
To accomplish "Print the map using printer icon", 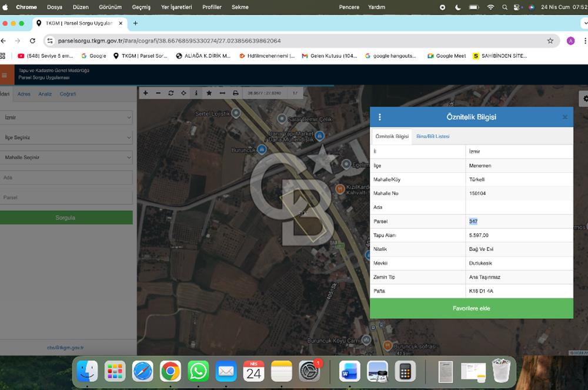I will [236, 93].
